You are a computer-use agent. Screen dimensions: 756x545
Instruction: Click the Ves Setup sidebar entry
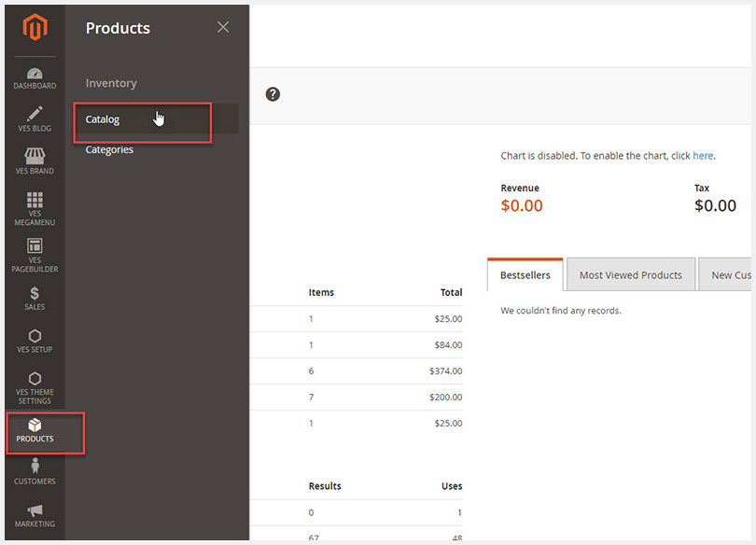point(34,342)
